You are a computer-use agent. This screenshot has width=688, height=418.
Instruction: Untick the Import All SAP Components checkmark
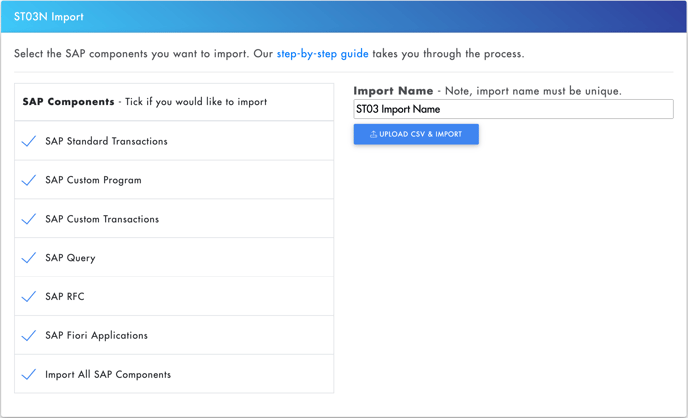pyautogui.click(x=29, y=375)
